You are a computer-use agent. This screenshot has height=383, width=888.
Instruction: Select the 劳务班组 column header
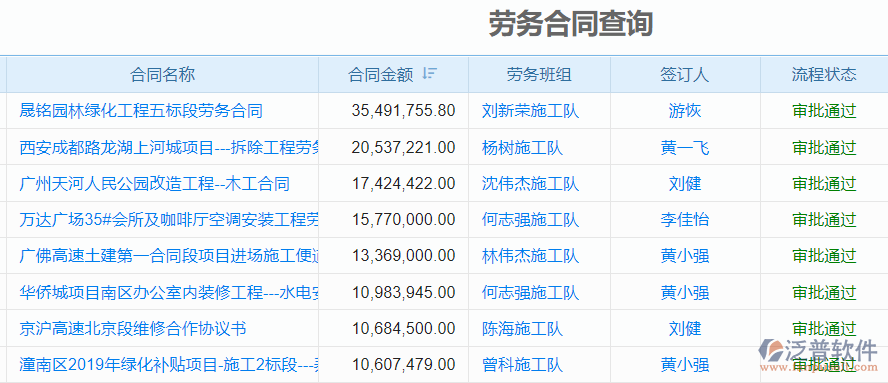539,74
